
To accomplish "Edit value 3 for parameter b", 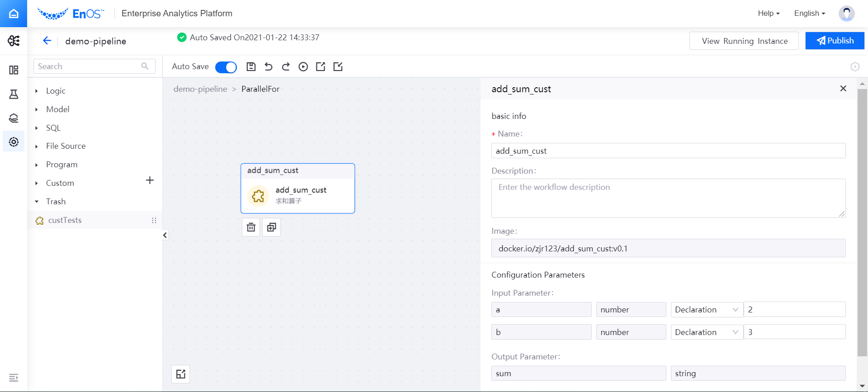I will point(794,332).
